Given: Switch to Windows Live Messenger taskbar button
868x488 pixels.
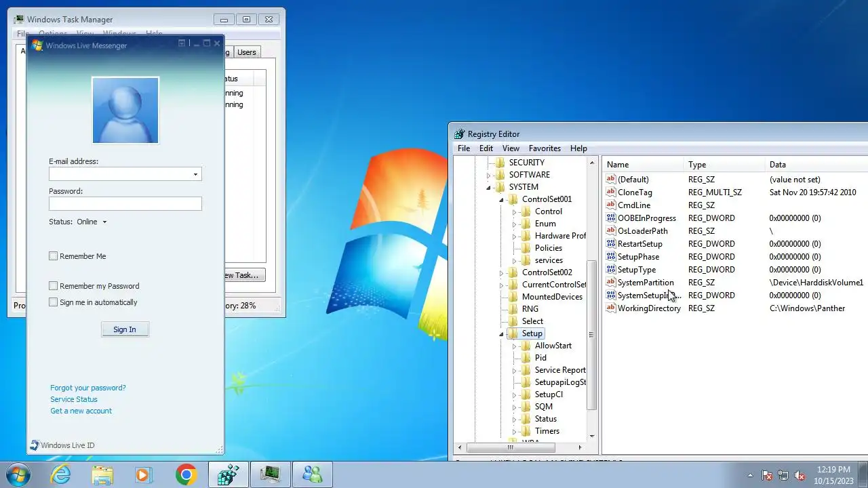Looking at the screenshot, I should [312, 474].
